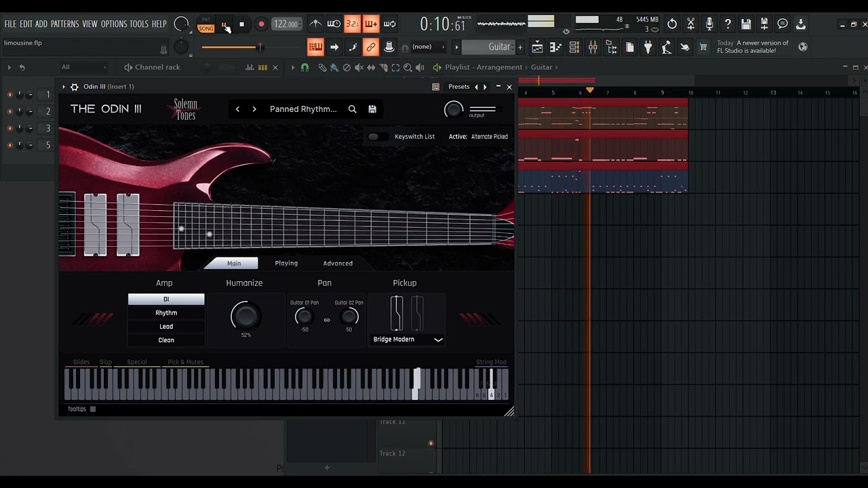This screenshot has width=868, height=488.
Task: Select the Rhythm amp option
Action: (x=166, y=313)
